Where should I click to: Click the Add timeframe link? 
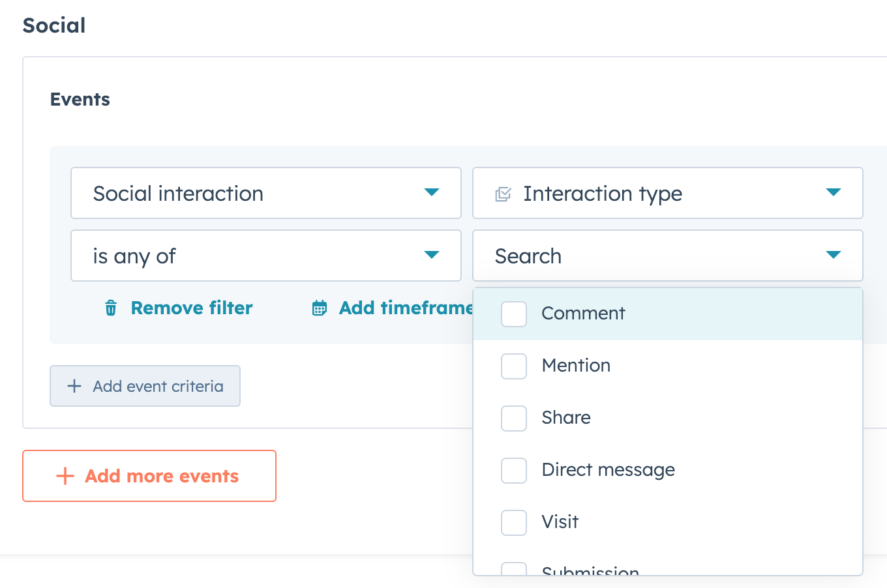tap(406, 308)
